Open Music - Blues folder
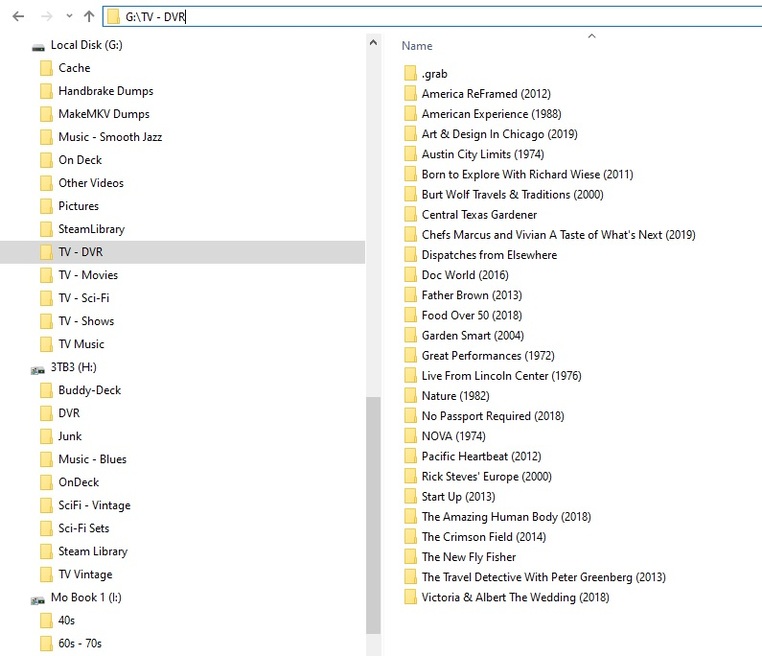The image size is (762, 656). (92, 459)
